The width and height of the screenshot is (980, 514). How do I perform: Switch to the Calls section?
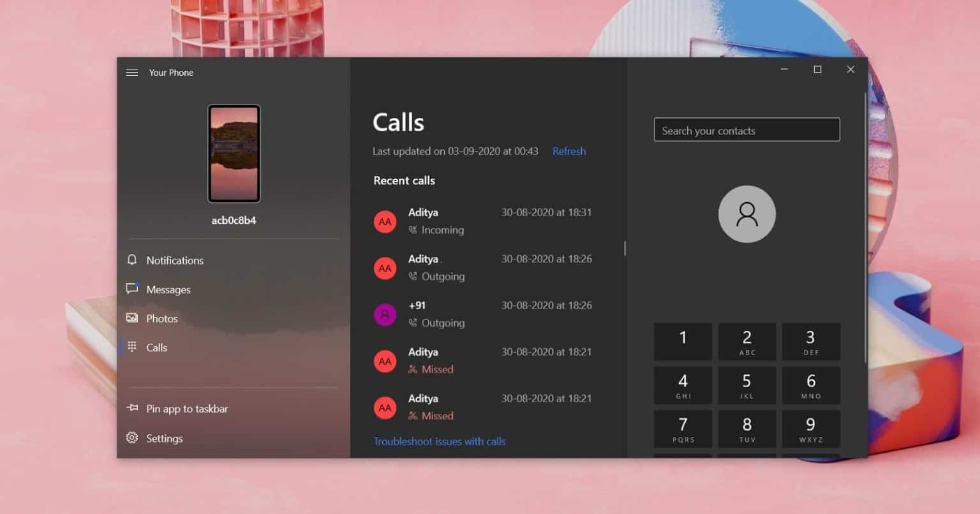tap(156, 348)
